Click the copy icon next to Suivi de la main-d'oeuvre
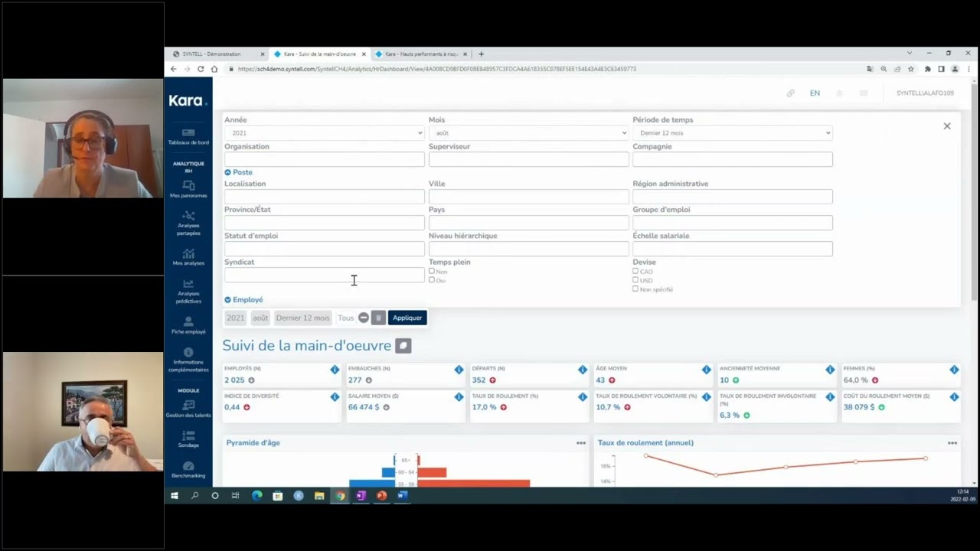The image size is (980, 551). click(403, 346)
